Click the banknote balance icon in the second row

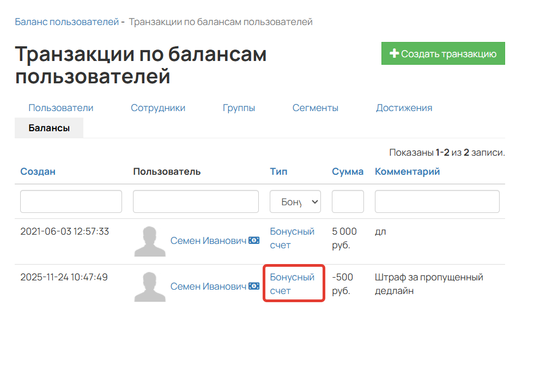(x=253, y=286)
